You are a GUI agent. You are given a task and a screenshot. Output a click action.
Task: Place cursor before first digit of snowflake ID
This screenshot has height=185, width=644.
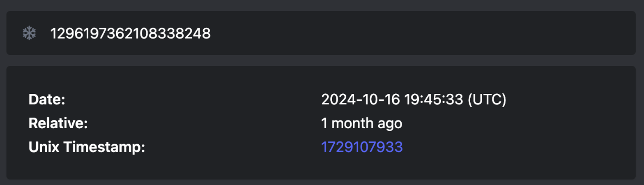pyautogui.click(x=51, y=33)
